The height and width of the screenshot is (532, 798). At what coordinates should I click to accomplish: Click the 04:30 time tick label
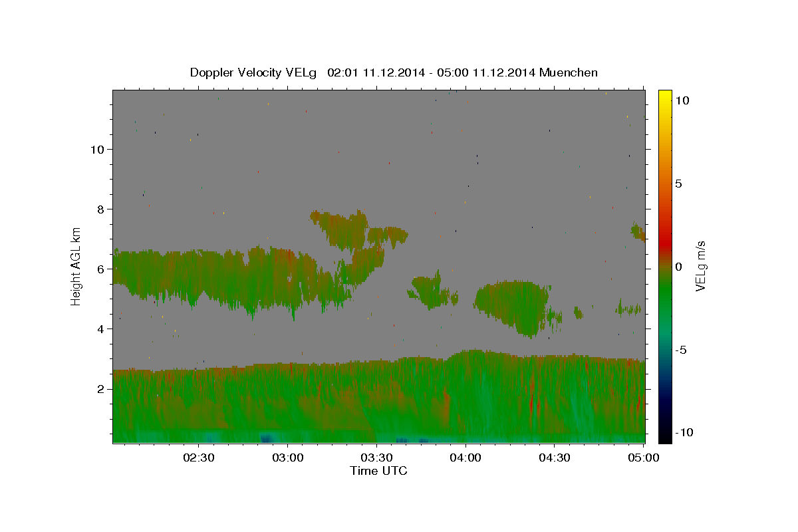(555, 458)
